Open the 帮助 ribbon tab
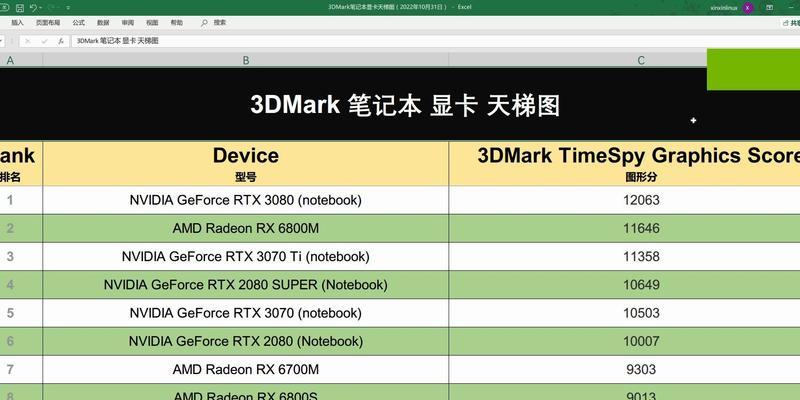 (x=177, y=23)
